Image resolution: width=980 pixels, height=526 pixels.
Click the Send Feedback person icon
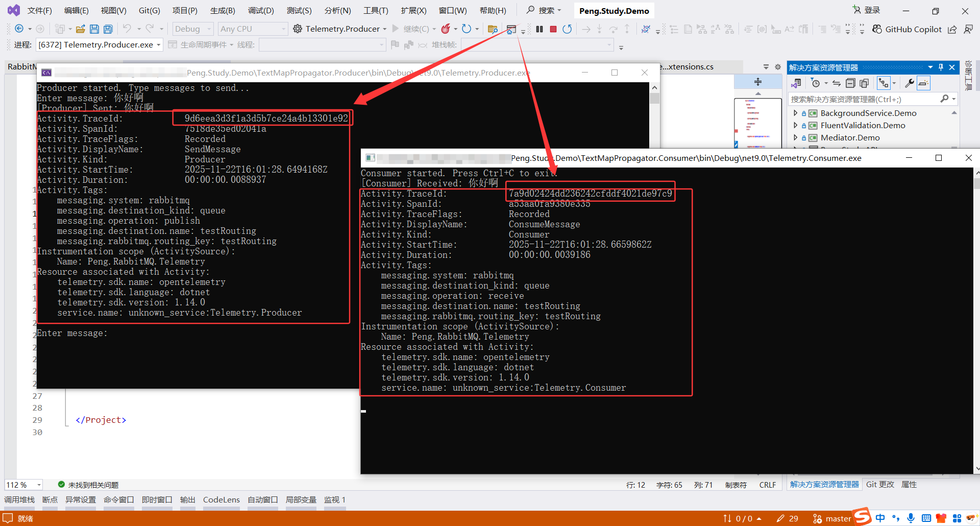point(968,29)
